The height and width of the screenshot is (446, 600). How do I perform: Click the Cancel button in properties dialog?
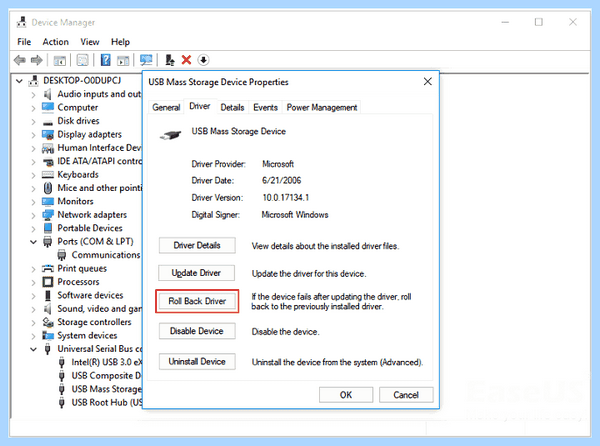pos(406,395)
